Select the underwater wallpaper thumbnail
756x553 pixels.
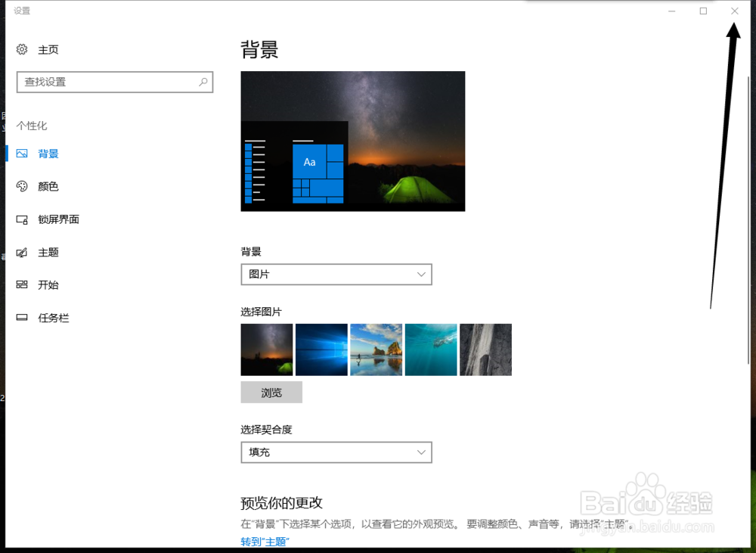430,349
